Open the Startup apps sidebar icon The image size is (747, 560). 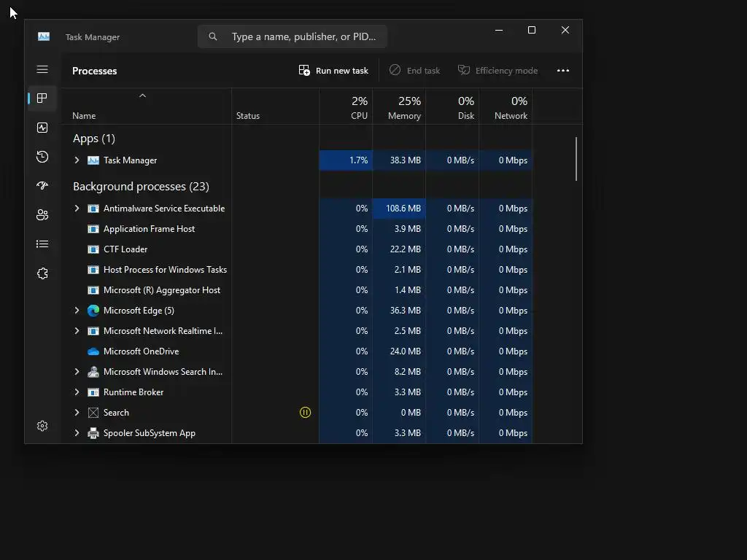42,186
